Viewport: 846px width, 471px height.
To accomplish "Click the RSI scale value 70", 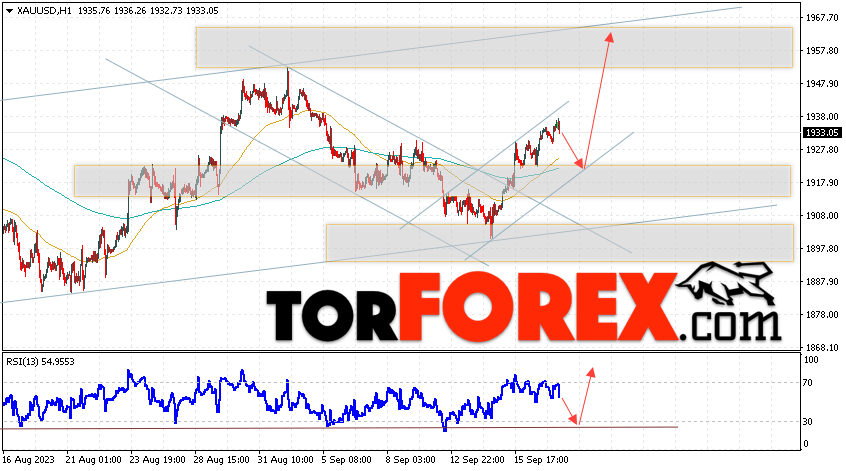I will pyautogui.click(x=808, y=383).
